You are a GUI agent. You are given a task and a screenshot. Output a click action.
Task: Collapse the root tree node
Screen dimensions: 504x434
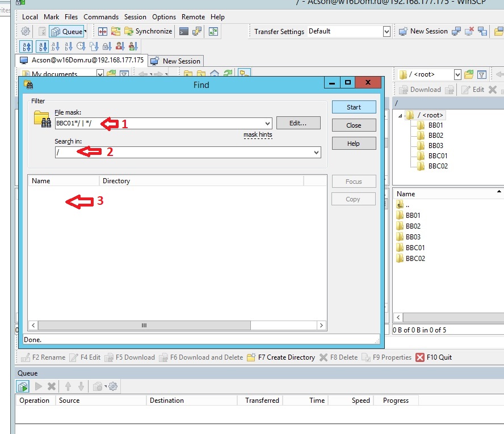coord(400,116)
